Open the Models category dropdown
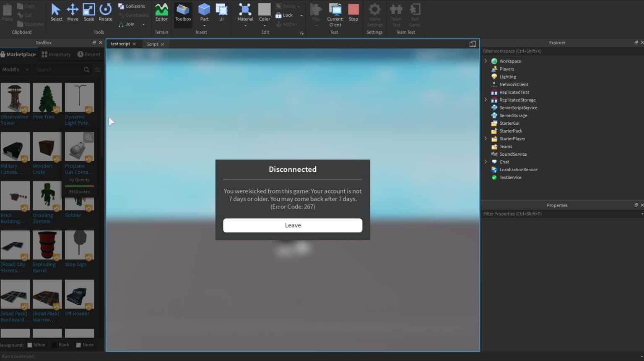The image size is (644, 361). [x=16, y=70]
